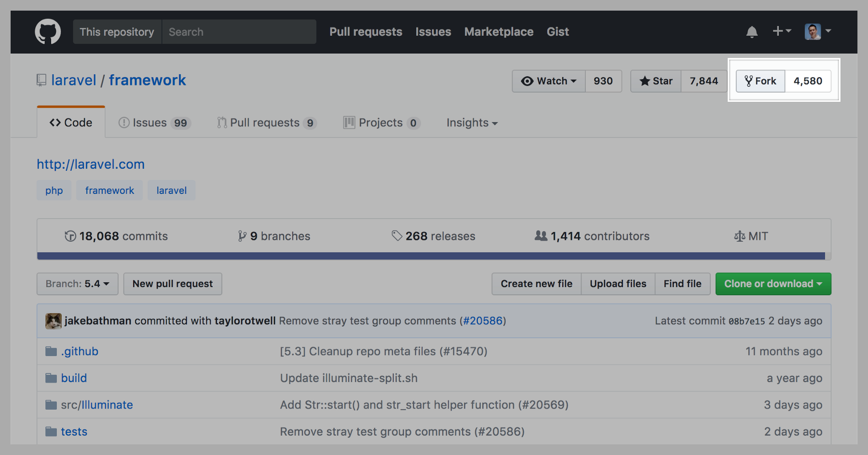Click Create new file button
Viewport: 868px width, 455px height.
coord(537,284)
